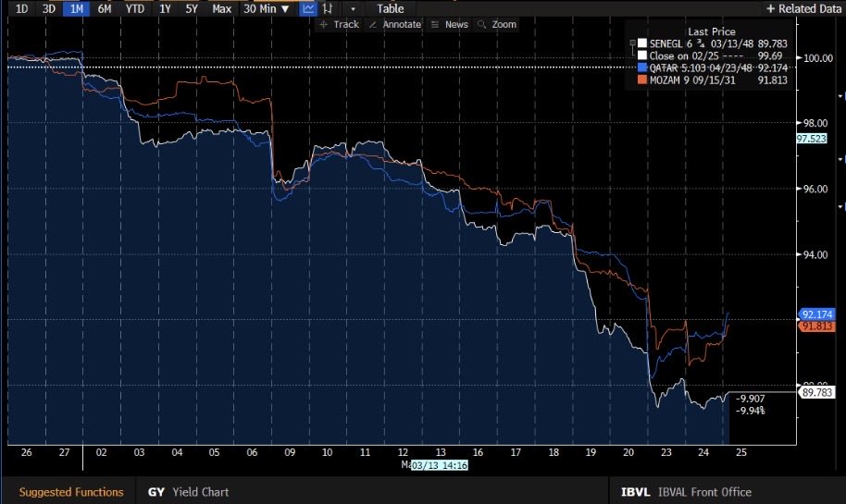Click the 96.00 axis label
The height and width of the screenshot is (504, 846).
[815, 190]
